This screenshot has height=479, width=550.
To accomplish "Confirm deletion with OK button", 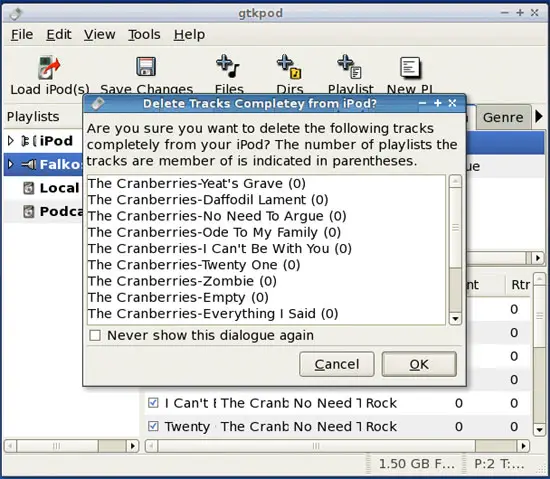I will click(419, 364).
